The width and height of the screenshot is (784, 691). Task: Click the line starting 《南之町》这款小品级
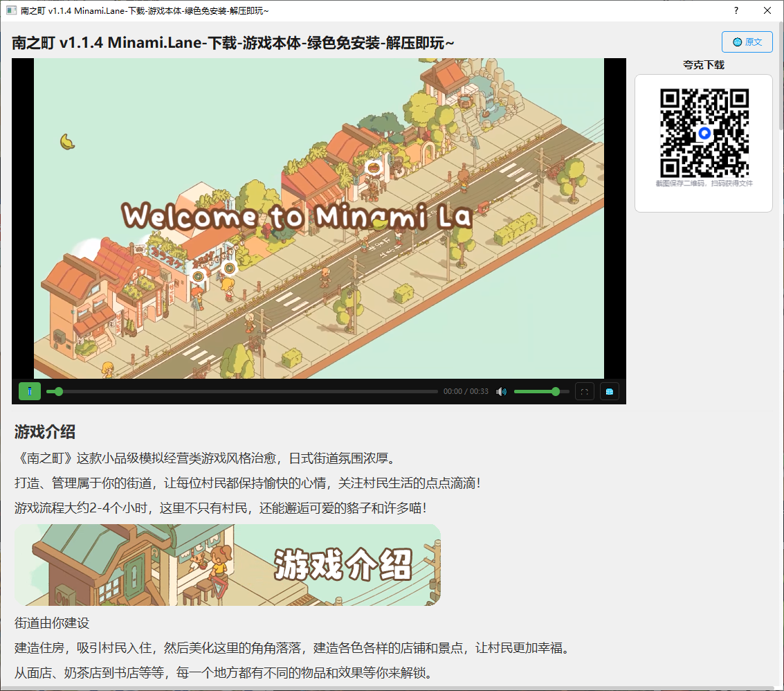(208, 458)
